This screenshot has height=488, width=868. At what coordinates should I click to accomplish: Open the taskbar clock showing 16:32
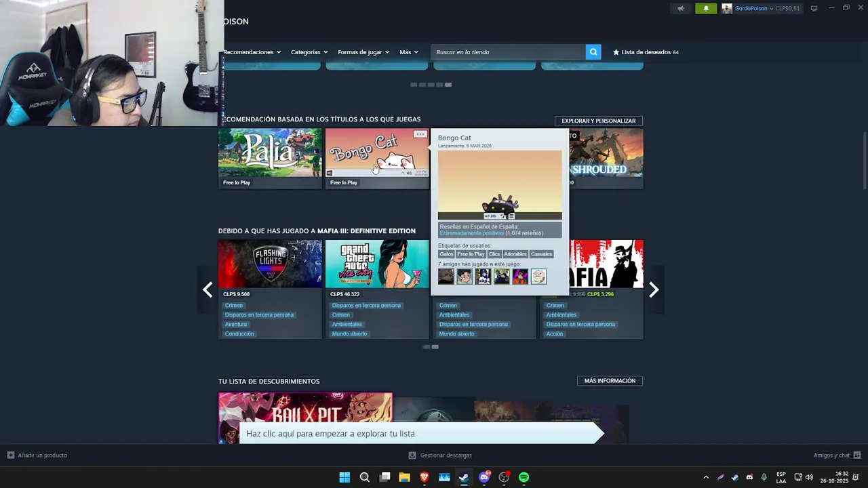(x=834, y=477)
